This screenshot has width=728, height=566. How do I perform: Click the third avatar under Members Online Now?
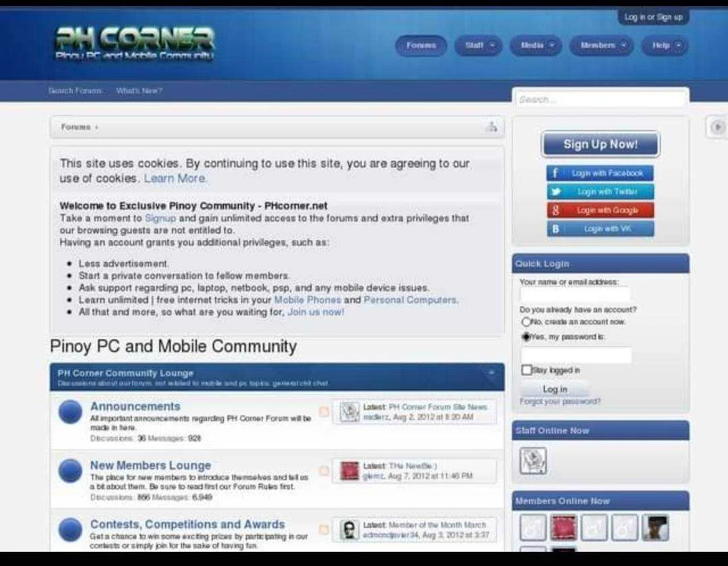pos(595,528)
